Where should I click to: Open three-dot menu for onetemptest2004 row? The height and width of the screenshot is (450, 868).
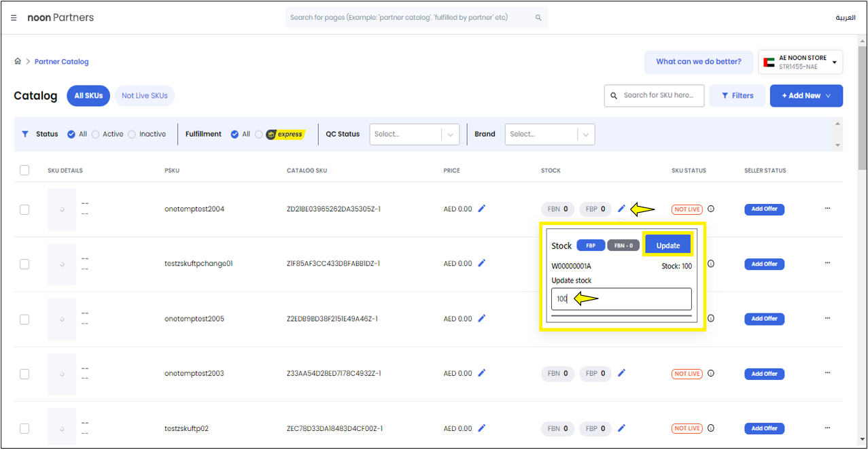pyautogui.click(x=827, y=209)
